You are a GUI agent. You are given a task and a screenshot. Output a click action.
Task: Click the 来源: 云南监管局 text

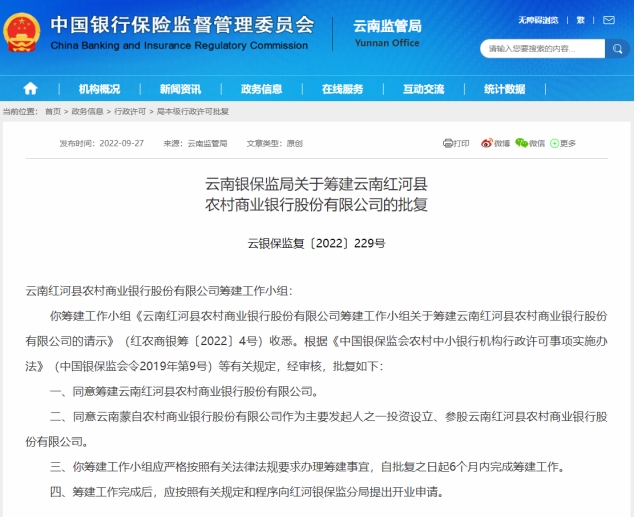click(195, 143)
